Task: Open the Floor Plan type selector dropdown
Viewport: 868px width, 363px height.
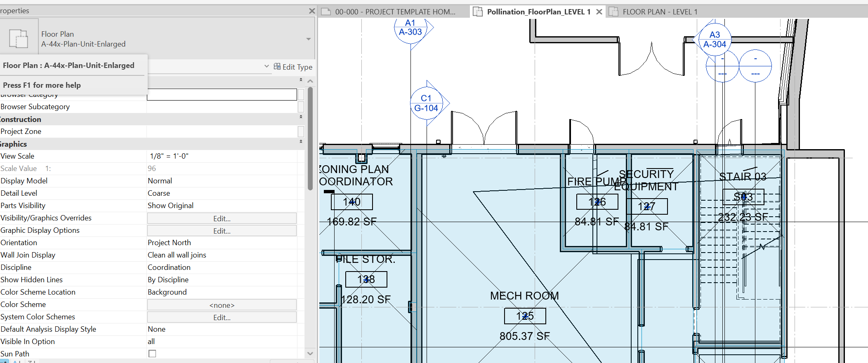Action: tap(308, 39)
